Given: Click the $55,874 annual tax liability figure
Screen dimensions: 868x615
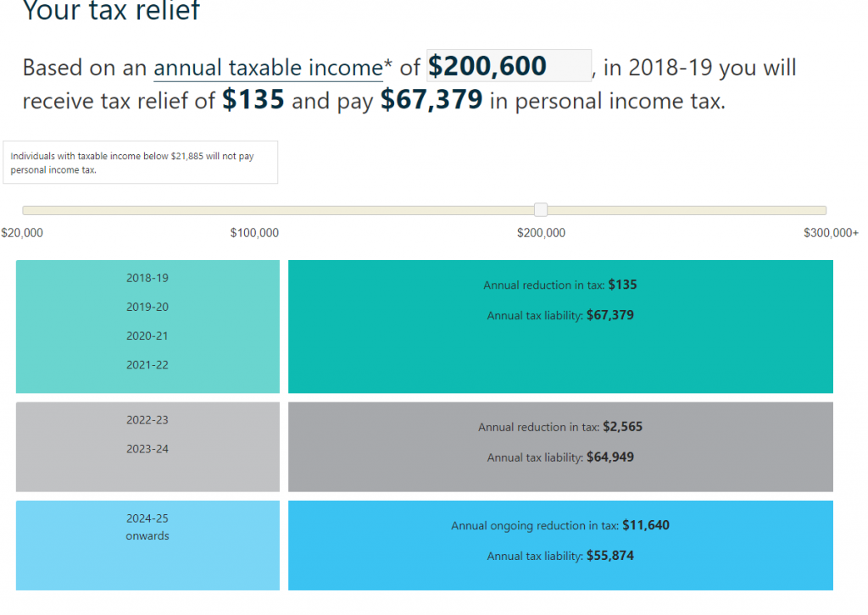Looking at the screenshot, I should [x=610, y=556].
